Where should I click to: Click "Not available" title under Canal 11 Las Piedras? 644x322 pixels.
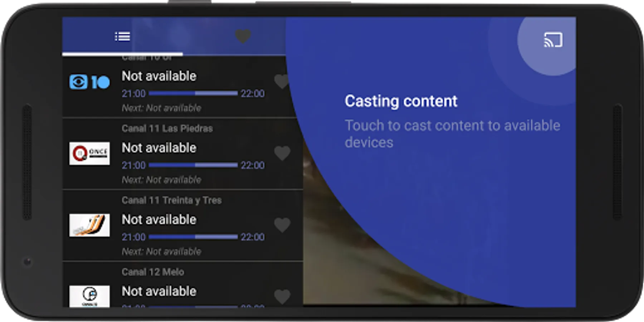pos(159,148)
